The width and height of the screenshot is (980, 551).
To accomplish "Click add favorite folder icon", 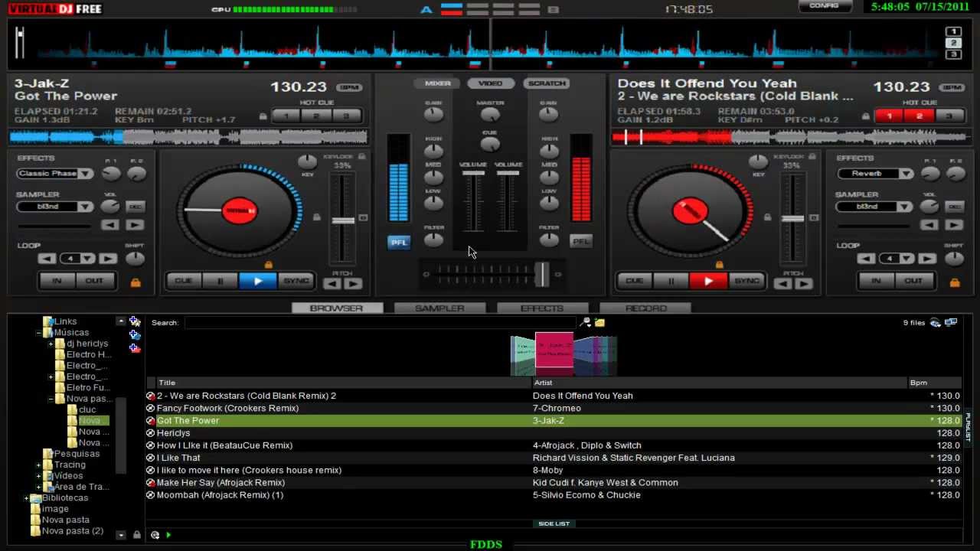I will tap(135, 322).
